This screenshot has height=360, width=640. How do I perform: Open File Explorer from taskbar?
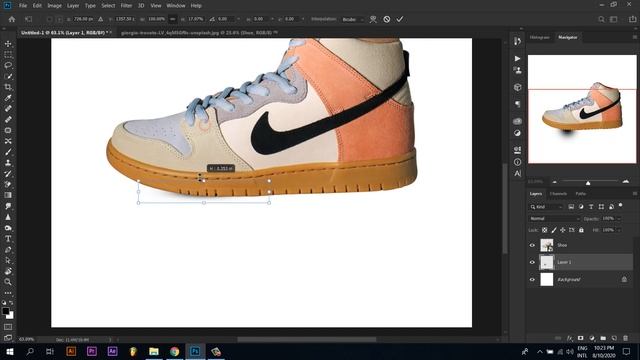point(154,351)
